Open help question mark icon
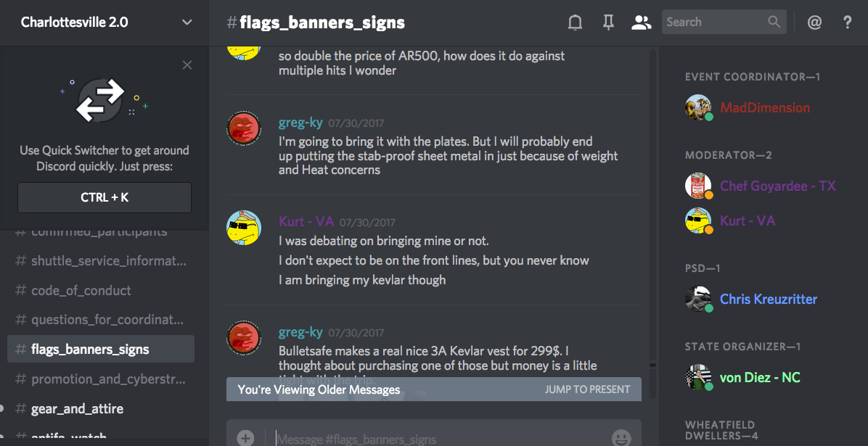The height and width of the screenshot is (446, 868). (x=847, y=22)
